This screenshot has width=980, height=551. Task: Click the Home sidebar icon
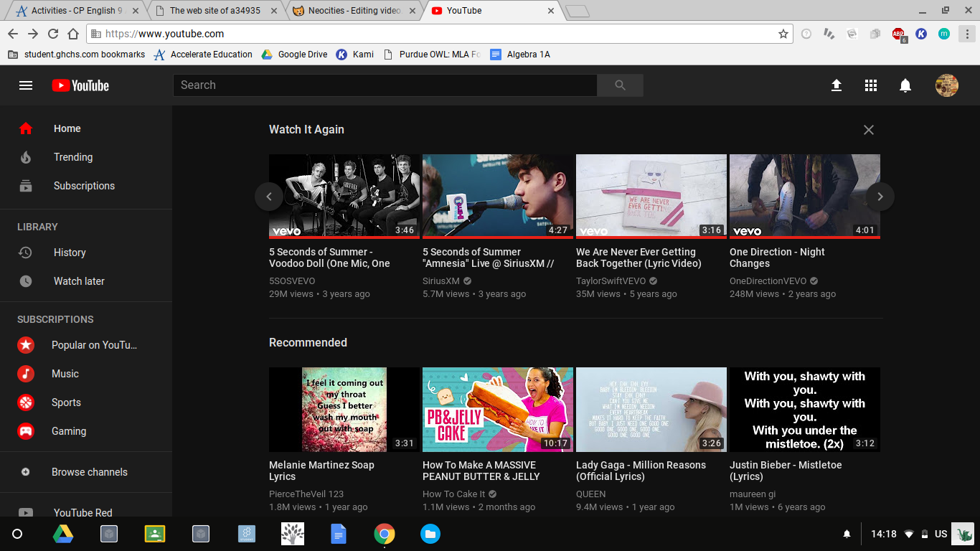26,128
